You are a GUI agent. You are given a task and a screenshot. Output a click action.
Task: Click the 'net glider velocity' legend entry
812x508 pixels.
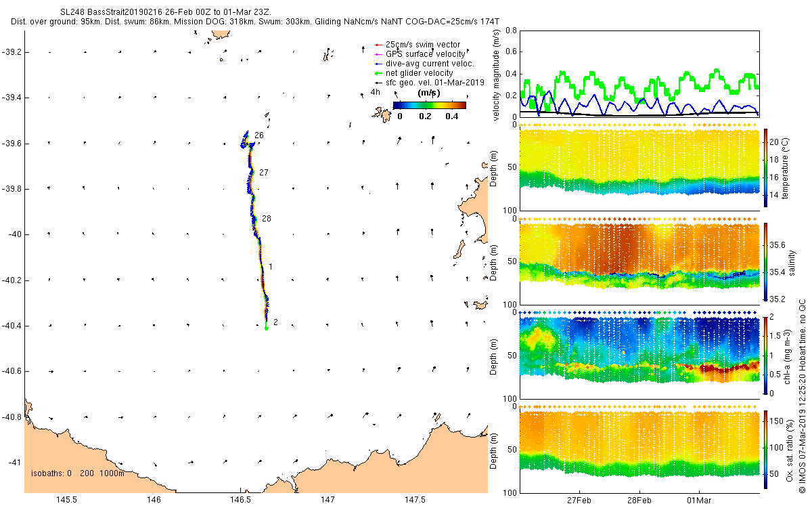(x=413, y=72)
